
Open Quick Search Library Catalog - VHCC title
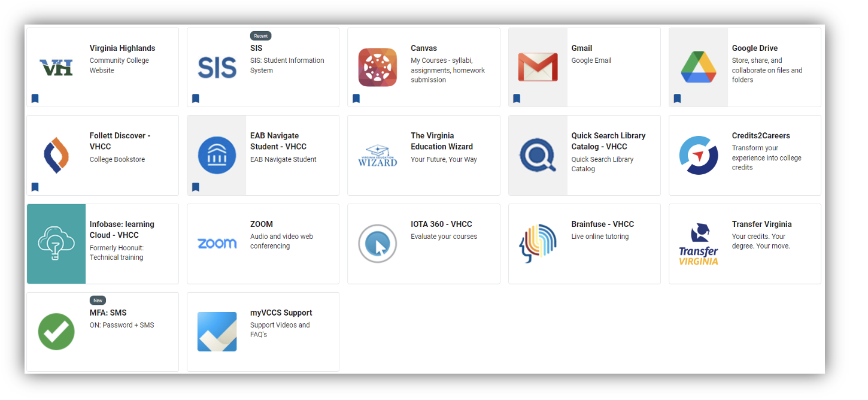point(608,141)
